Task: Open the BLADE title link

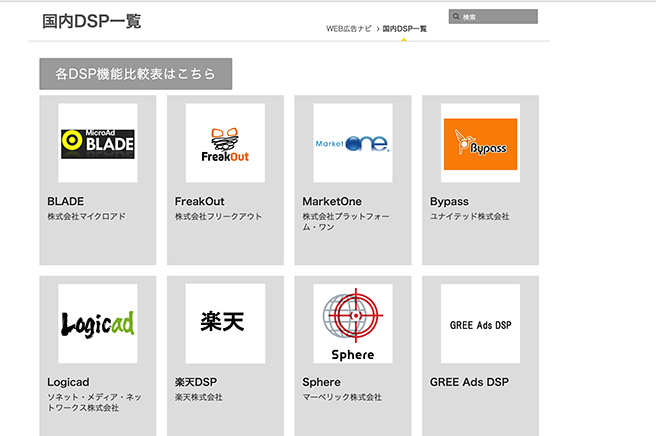Action: (x=66, y=201)
